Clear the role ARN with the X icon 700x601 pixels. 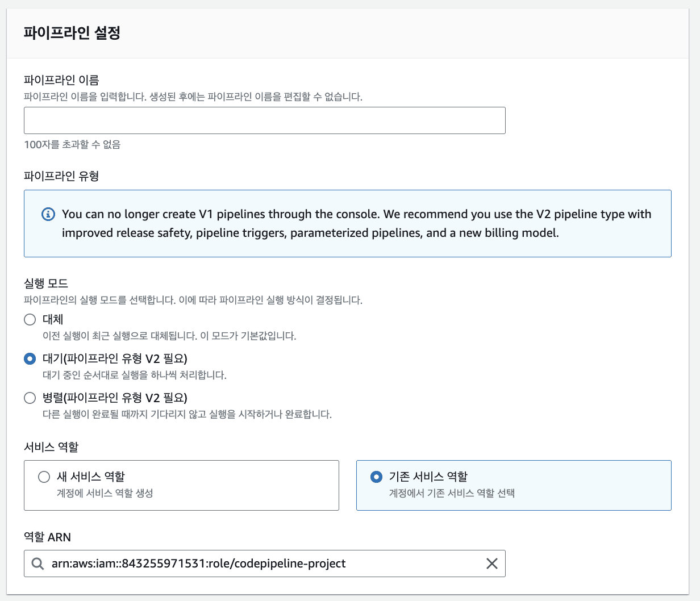click(491, 564)
